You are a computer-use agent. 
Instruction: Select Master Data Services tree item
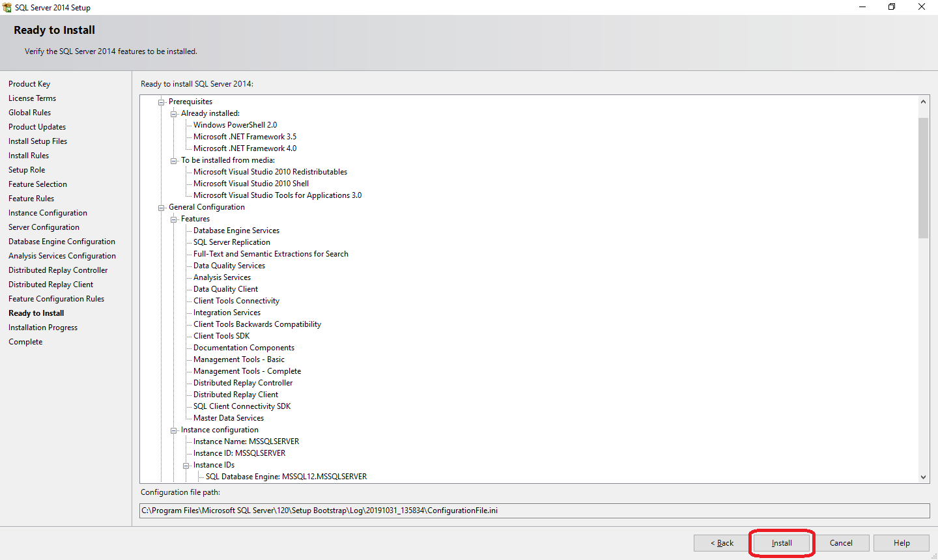(x=229, y=418)
